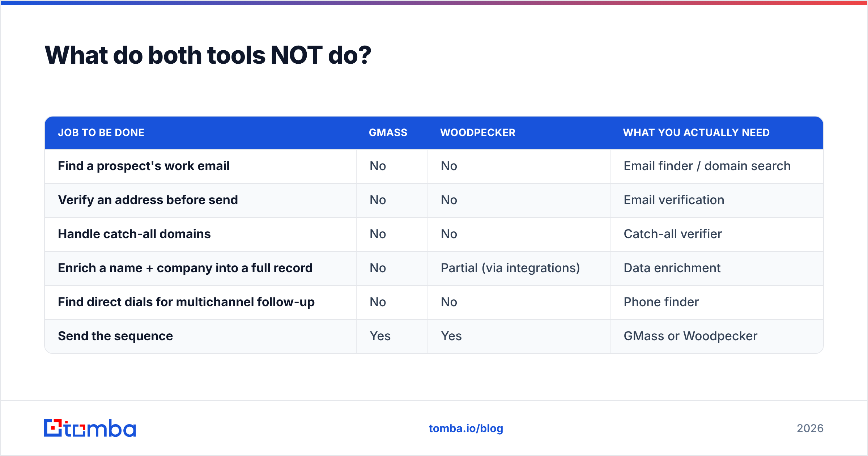Click 'Enrich a name + company into a full record'
Screen dimensions: 868x456
point(185,268)
